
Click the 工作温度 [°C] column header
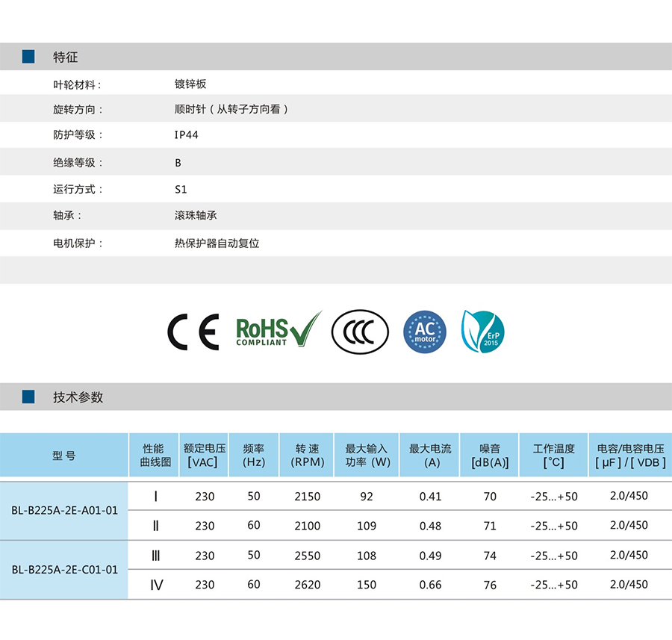(554, 456)
